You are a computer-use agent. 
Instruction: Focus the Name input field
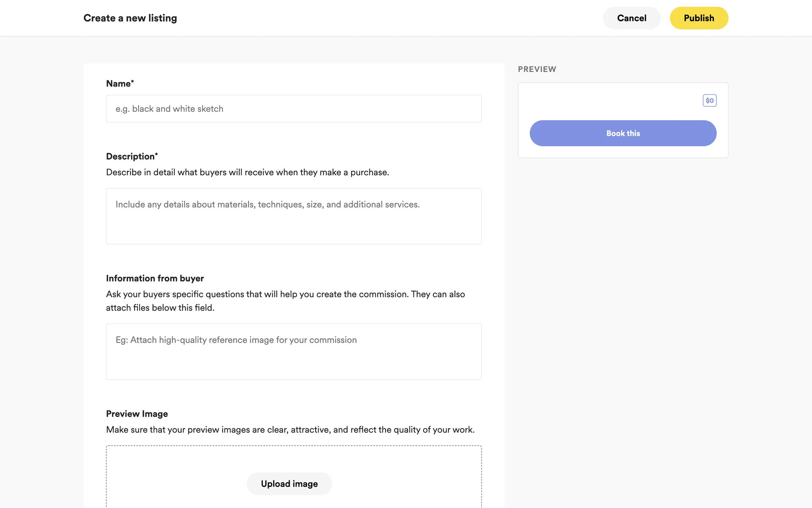tap(294, 109)
